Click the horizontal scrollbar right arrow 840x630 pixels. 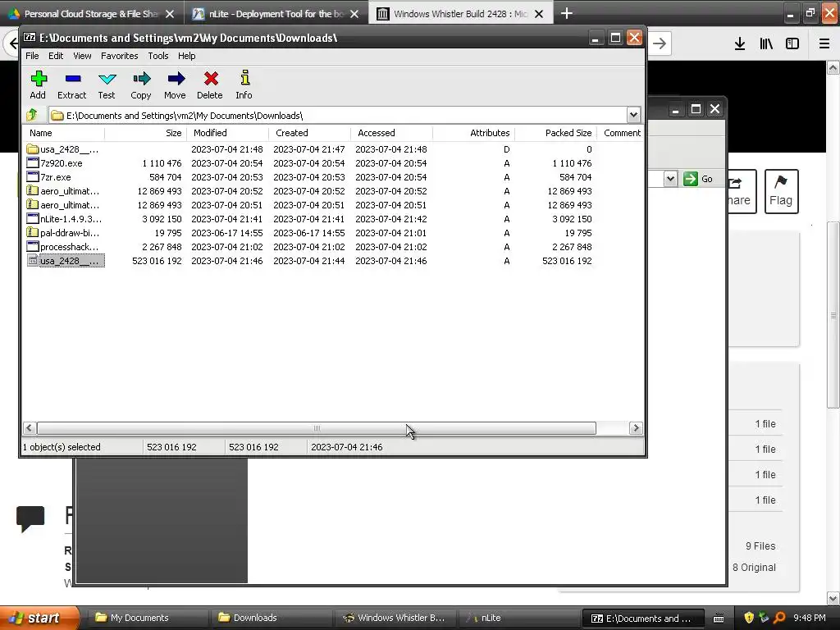click(636, 428)
